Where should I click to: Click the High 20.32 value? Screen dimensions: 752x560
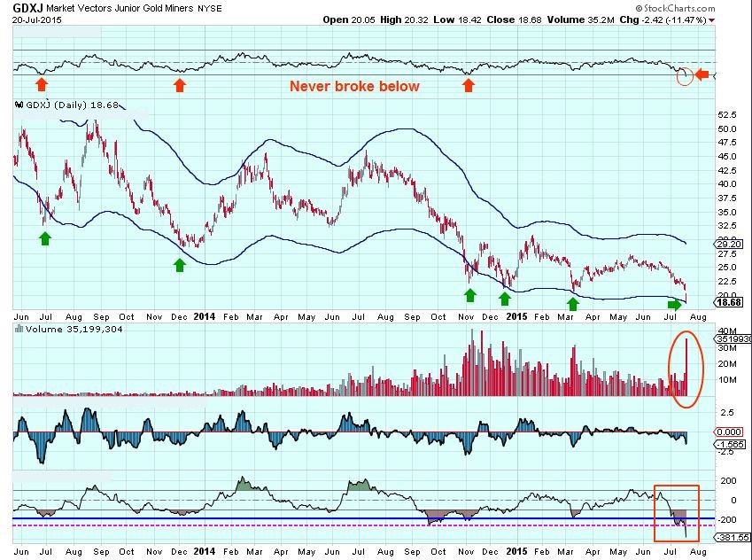tap(404, 19)
